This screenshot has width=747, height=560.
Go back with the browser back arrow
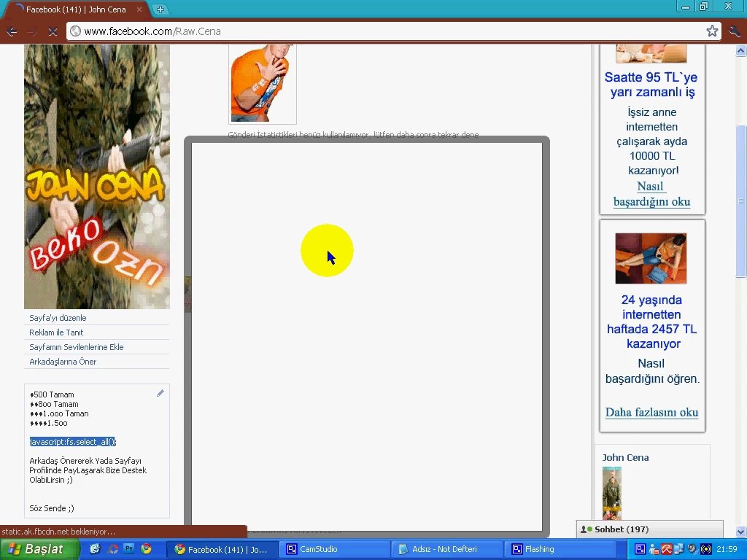coord(12,32)
